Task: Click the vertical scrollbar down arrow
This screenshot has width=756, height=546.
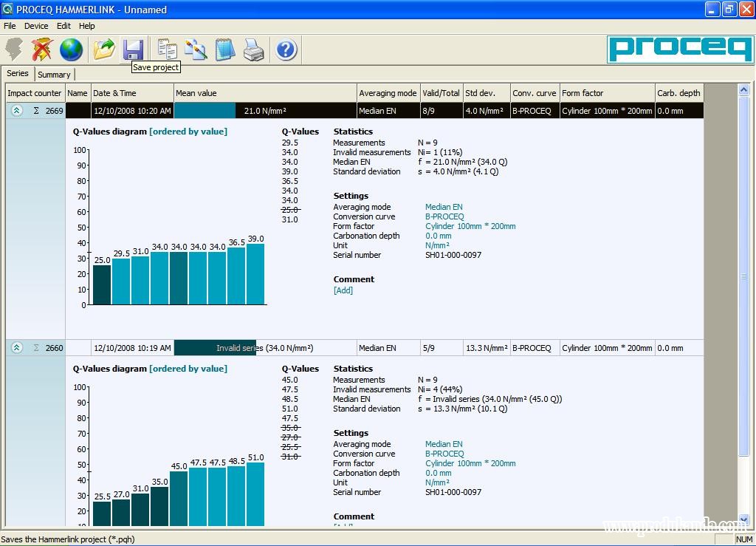Action: 743,519
